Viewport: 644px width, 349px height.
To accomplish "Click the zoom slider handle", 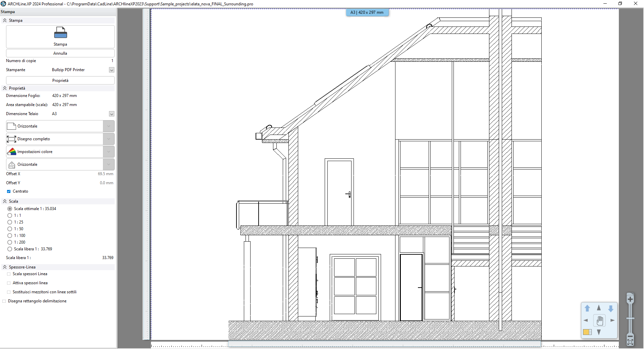I will click(x=630, y=318).
